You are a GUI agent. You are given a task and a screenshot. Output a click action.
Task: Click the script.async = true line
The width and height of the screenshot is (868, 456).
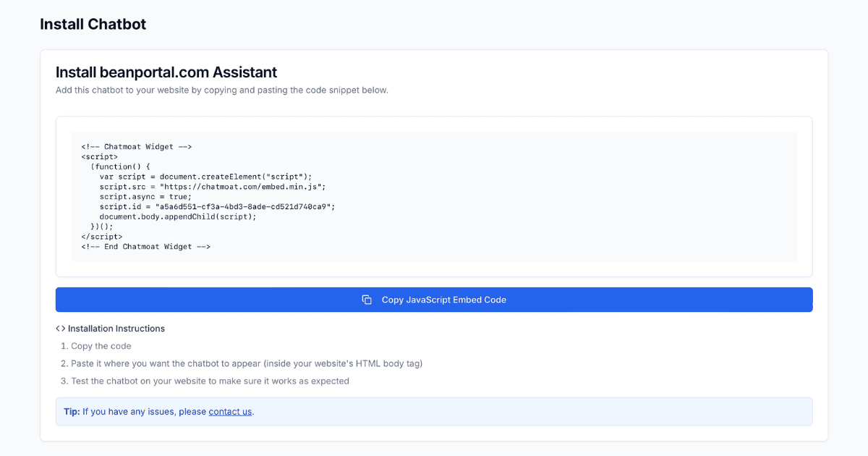click(x=145, y=197)
